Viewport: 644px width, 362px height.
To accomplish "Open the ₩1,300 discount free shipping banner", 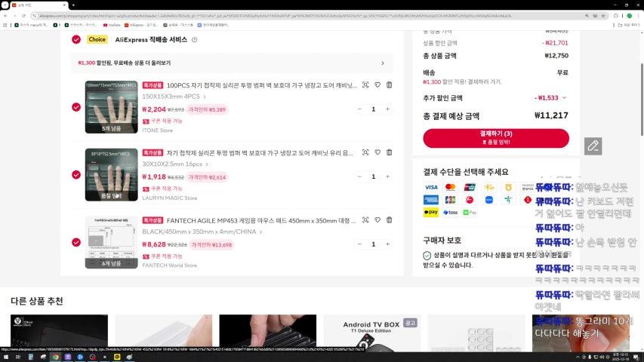I will pos(232,63).
